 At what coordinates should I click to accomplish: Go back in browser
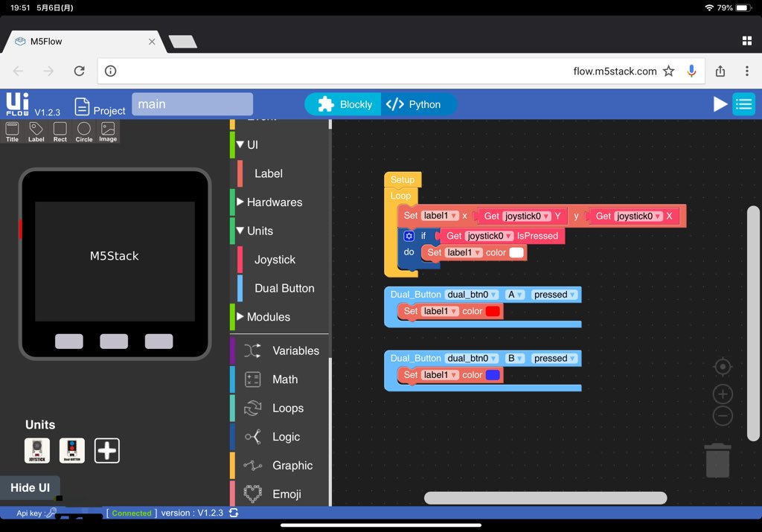coord(18,71)
